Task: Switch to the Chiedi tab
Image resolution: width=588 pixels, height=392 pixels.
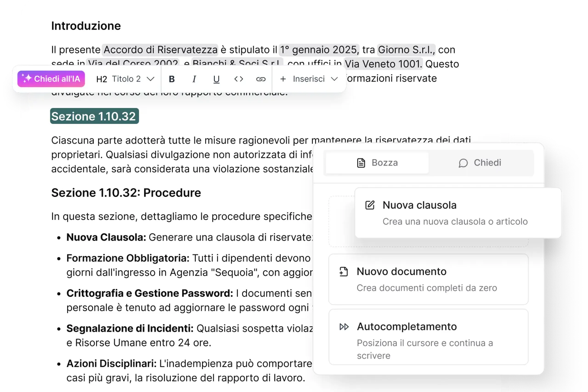Action: 480,163
